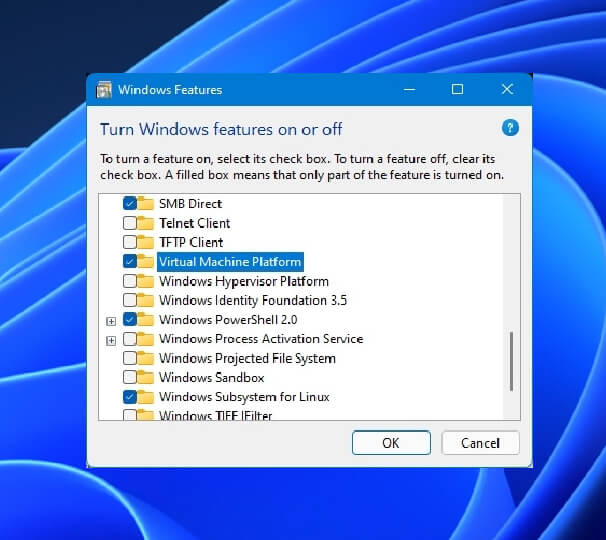Uncheck the SMB Direct checkbox

[130, 203]
